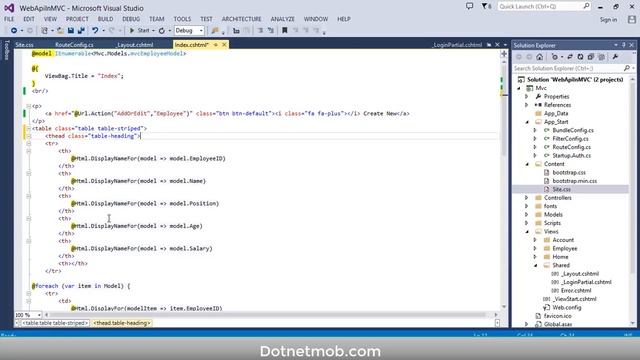Select BundleConfig.cs in Solution Explorer
This screenshot has width=640, height=360.
coord(573,130)
